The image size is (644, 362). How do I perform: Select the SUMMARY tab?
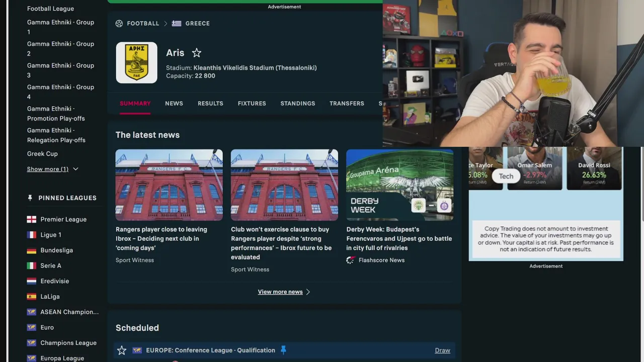pyautogui.click(x=135, y=103)
